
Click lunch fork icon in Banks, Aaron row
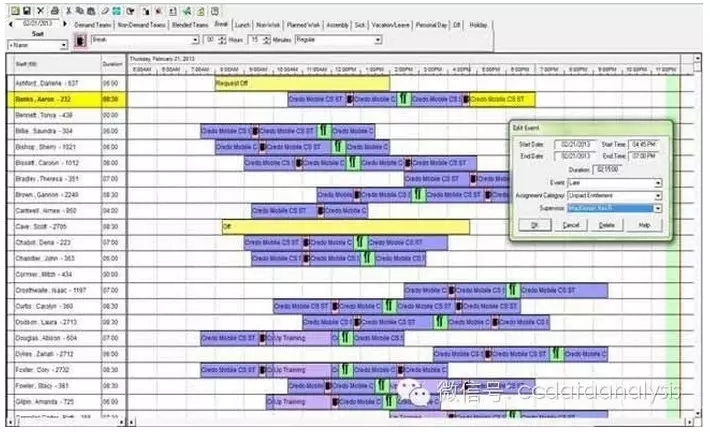tap(403, 99)
